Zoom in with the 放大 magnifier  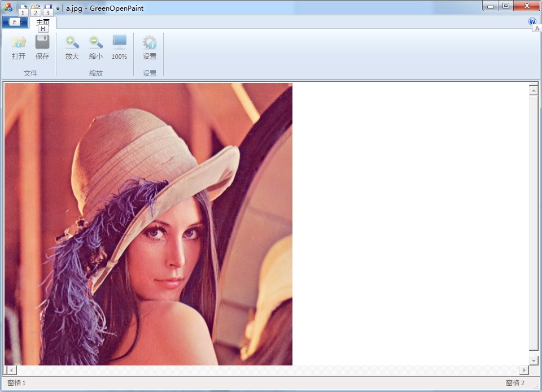[x=72, y=48]
